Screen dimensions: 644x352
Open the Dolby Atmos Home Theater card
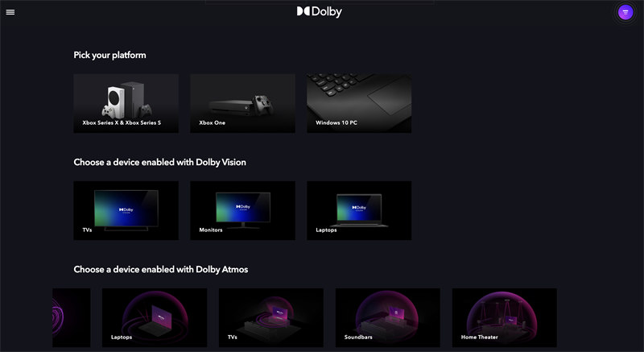coord(505,317)
